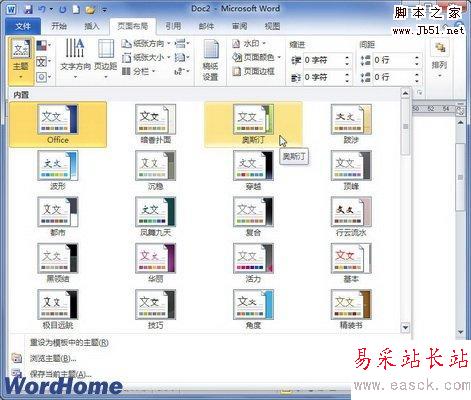Open hyphenation dropdown right of 分栏
The height and width of the screenshot is (400, 471).
tap(182, 71)
